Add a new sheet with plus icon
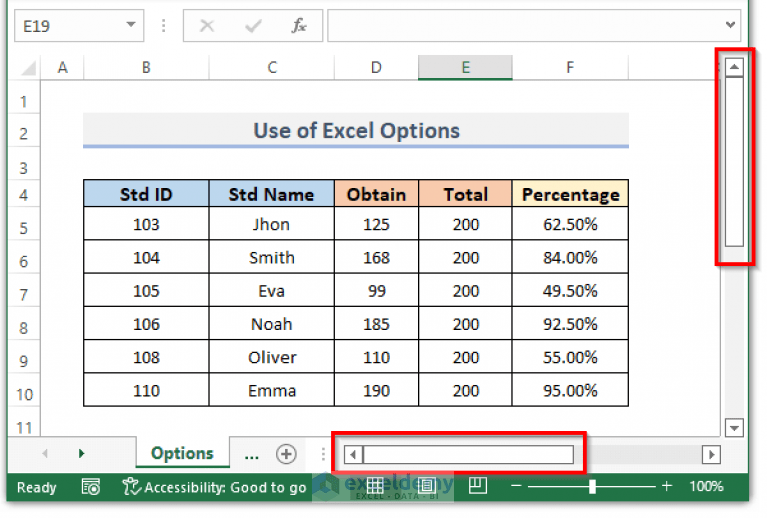Viewport: 767px width, 518px height. coord(287,456)
